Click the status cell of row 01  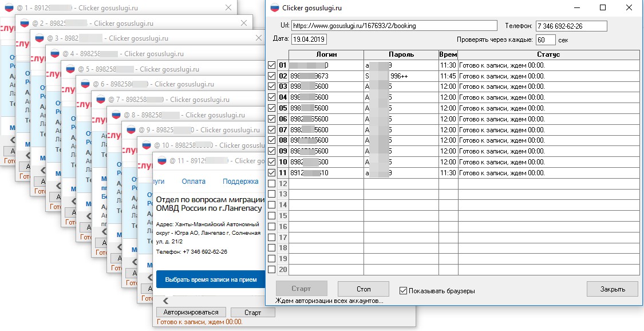pos(548,65)
